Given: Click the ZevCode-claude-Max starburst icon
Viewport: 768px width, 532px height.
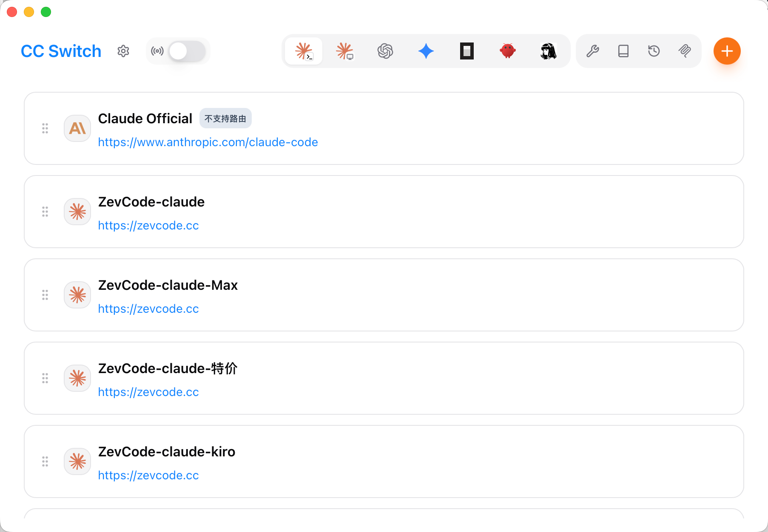Looking at the screenshot, I should [77, 295].
